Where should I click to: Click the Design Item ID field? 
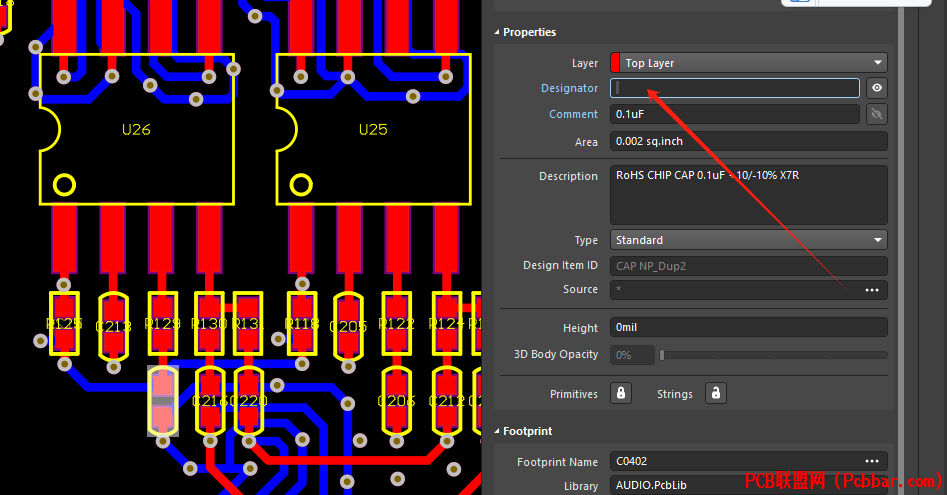pyautogui.click(x=748, y=266)
